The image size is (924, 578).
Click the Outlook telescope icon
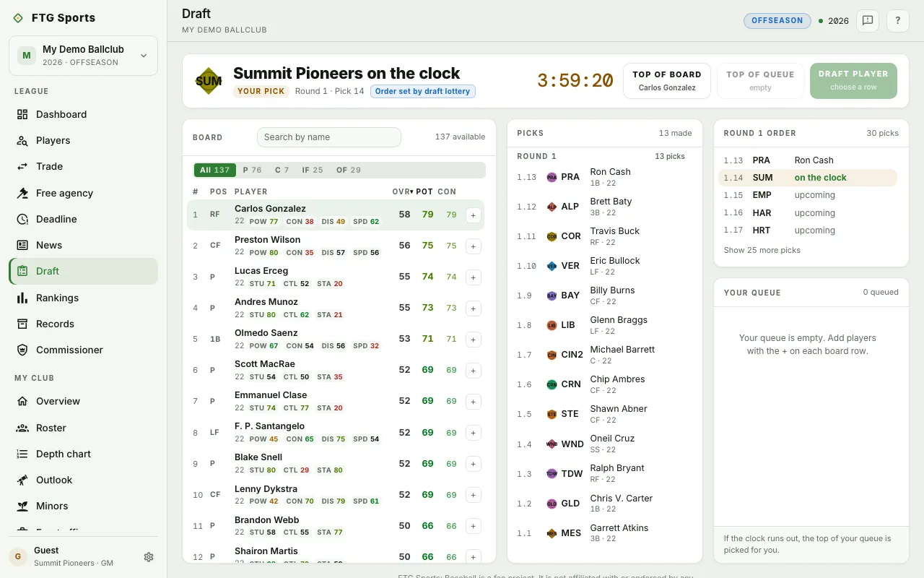22,480
